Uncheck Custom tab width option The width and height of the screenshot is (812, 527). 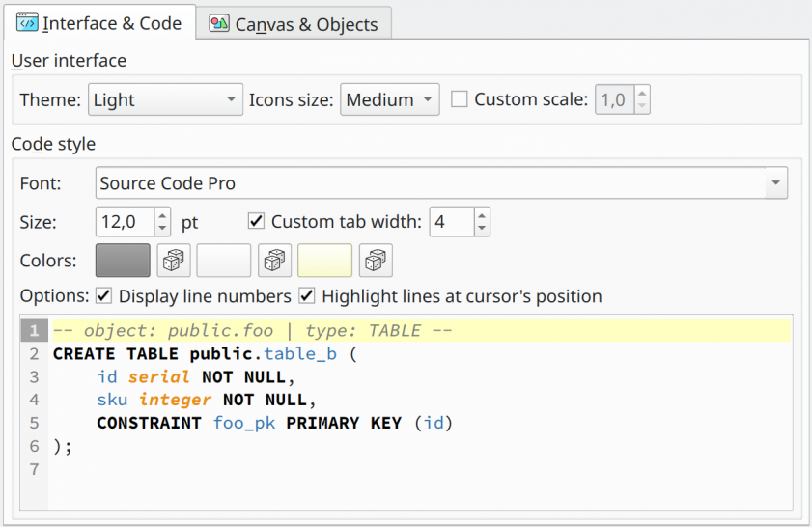click(x=256, y=221)
